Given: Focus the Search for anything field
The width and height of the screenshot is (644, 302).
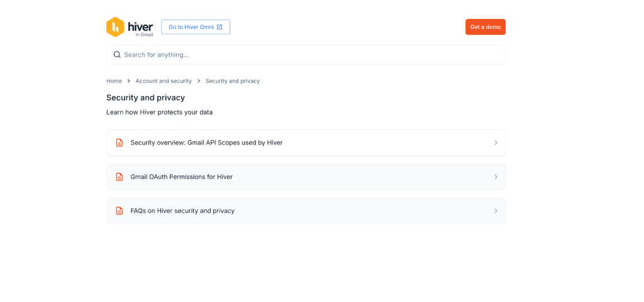Looking at the screenshot, I should coord(308,55).
